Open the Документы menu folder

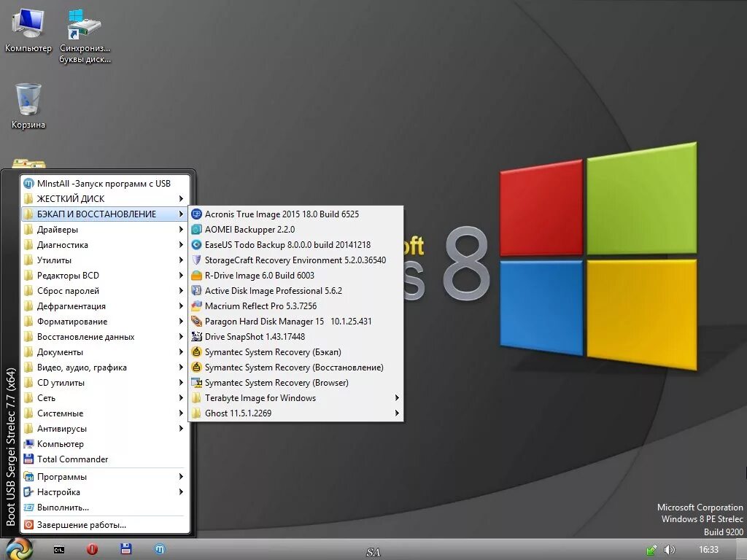click(104, 352)
